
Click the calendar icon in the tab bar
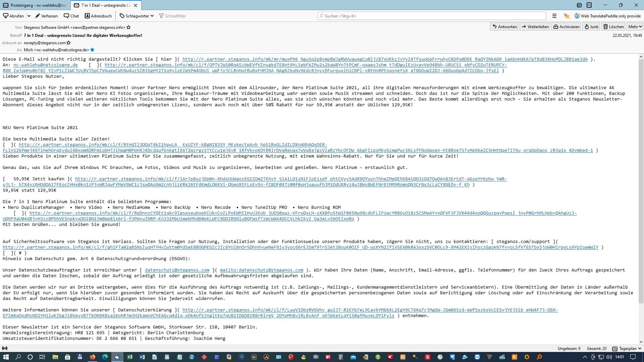(579, 5)
